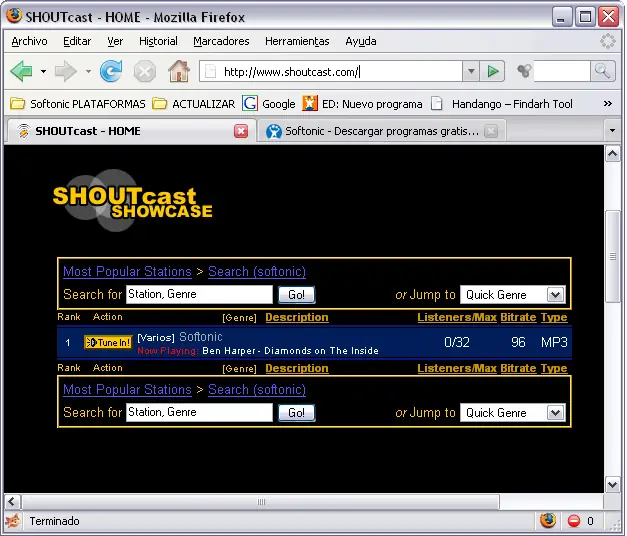Image resolution: width=627 pixels, height=536 pixels.
Task: Click the blocked content icon in status bar
Action: pyautogui.click(x=574, y=521)
